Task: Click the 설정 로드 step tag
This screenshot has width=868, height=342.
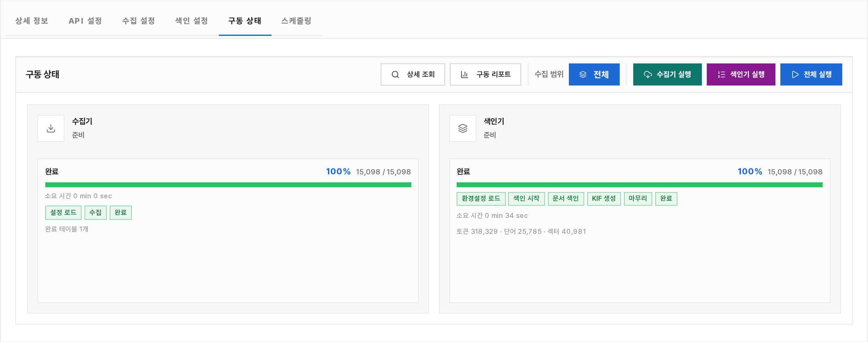Action: [x=63, y=213]
